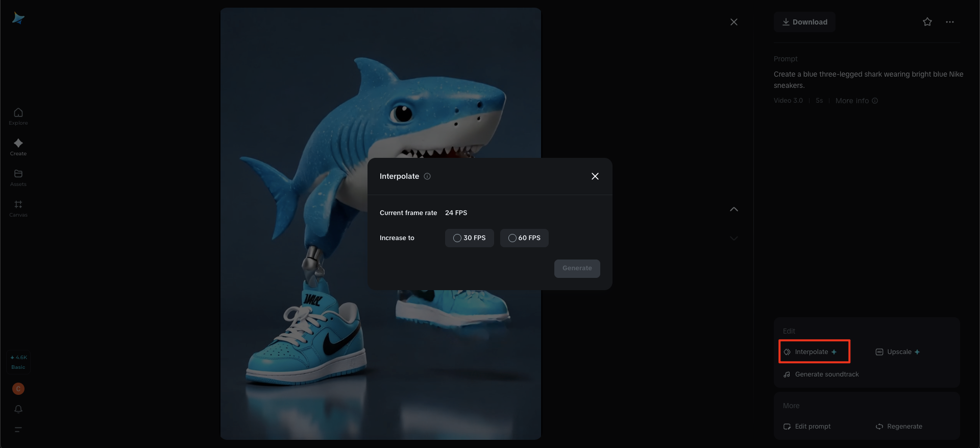Viewport: 980px width, 448px height.
Task: Click the '24 FPS' current frame rate value
Action: (456, 213)
